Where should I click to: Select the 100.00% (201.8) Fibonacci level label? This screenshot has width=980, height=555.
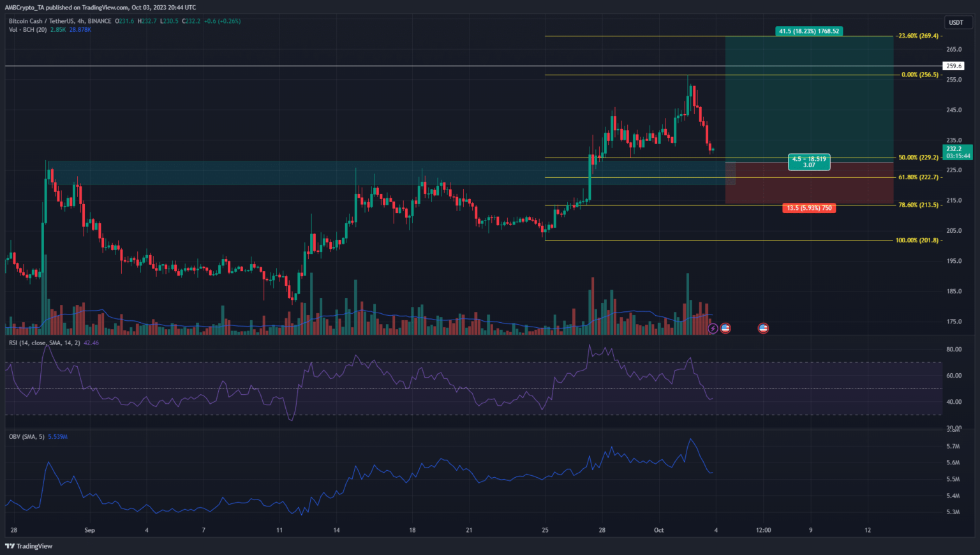click(x=917, y=241)
